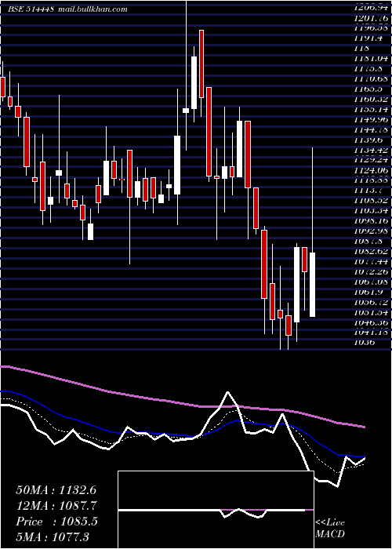
Task: Click the 1056.72 price axis label
Action: [x=371, y=303]
